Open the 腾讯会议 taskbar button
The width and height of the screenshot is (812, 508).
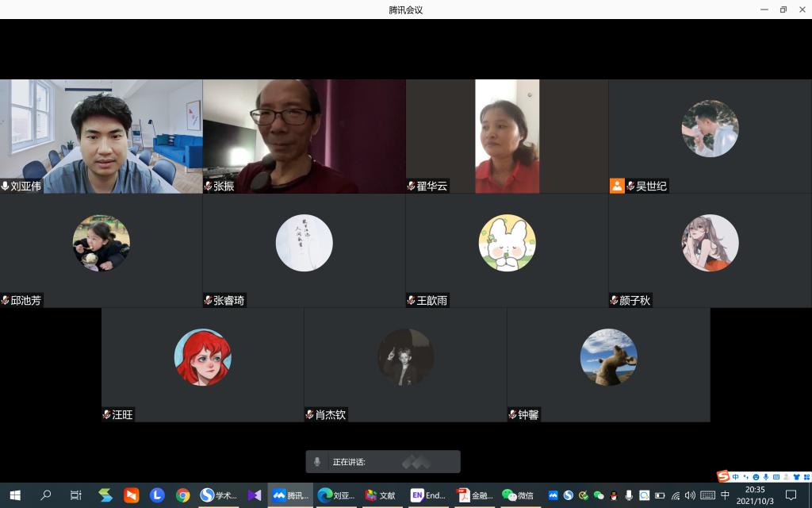point(290,495)
